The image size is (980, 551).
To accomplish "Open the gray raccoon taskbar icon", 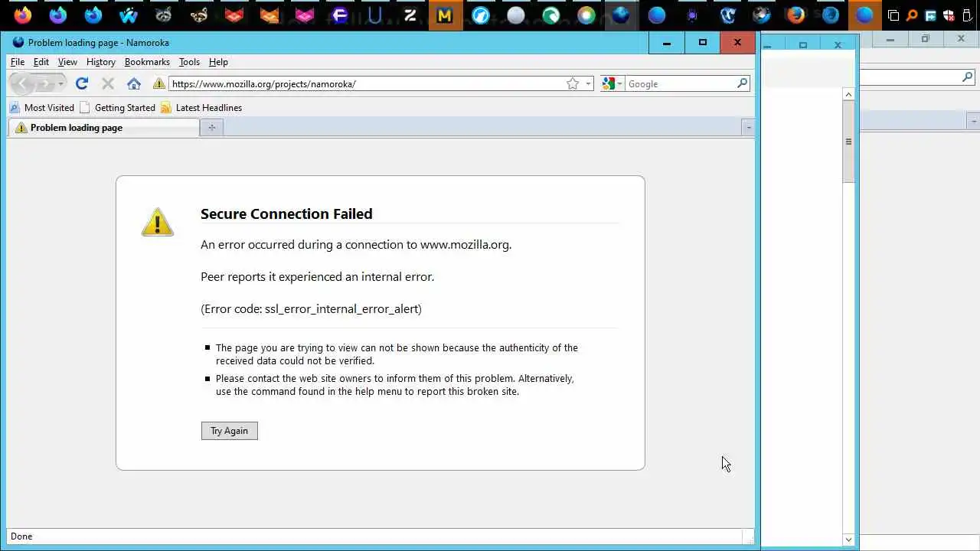I will (163, 15).
